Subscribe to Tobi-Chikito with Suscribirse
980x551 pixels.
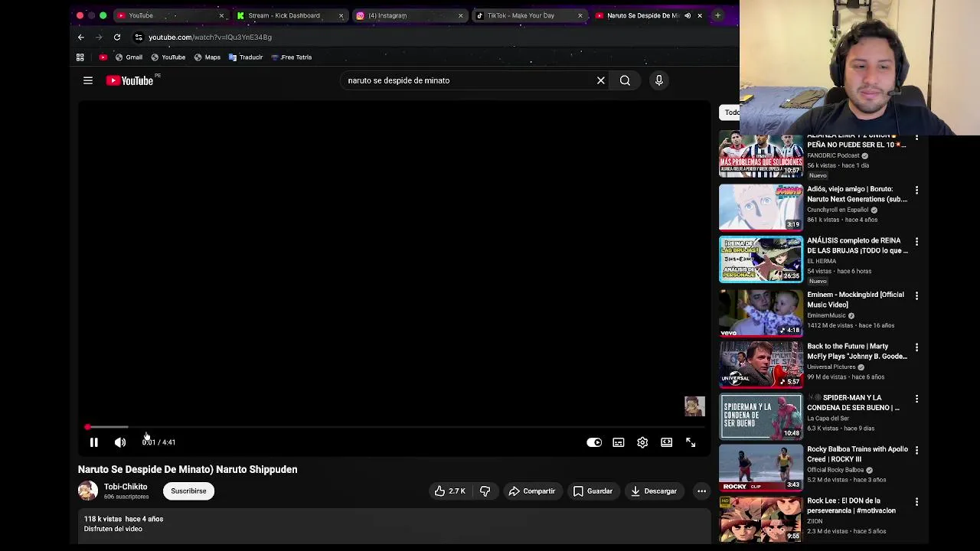[188, 491]
